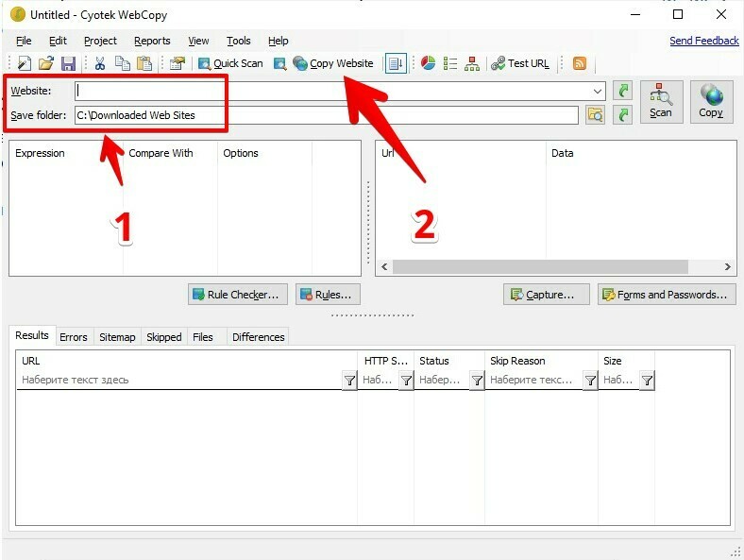Click the Options column header
744x560 pixels.
[264, 153]
